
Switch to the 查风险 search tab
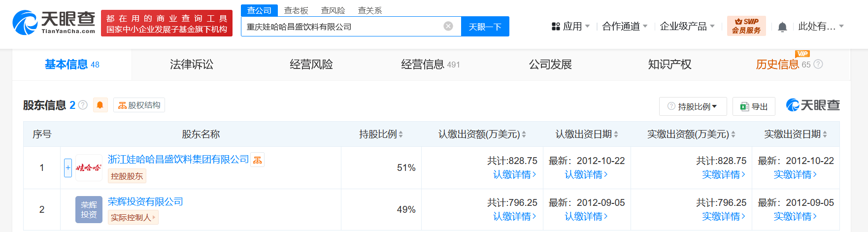tap(333, 10)
